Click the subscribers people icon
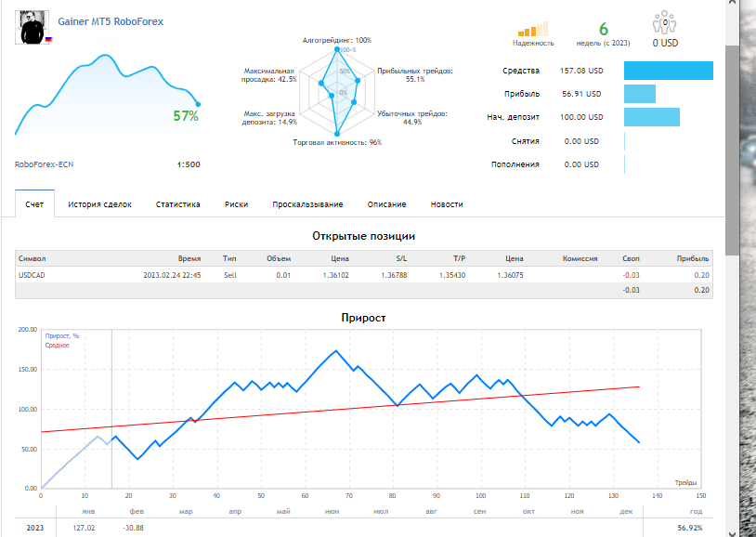Image resolution: width=756 pixels, height=537 pixels. pyautogui.click(x=664, y=22)
